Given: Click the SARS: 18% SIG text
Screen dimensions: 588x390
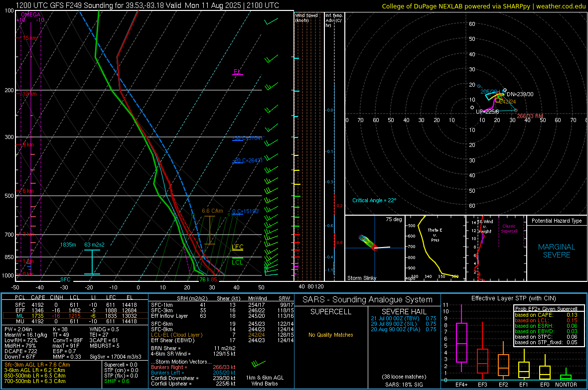Looking at the screenshot, I should pos(404,385).
